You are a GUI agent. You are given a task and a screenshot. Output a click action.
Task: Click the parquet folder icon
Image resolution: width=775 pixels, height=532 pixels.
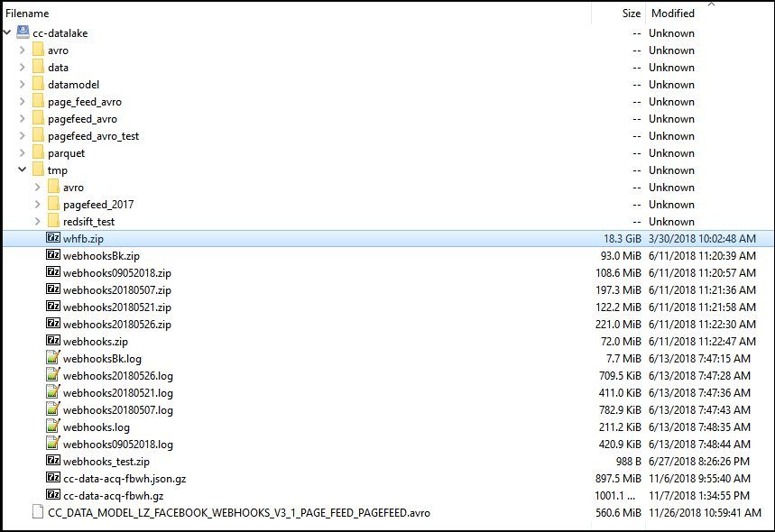click(x=38, y=153)
